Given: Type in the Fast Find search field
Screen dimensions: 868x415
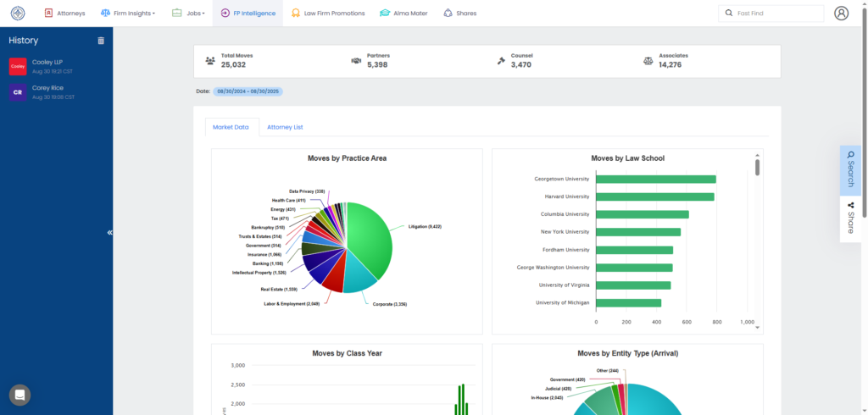Looking at the screenshot, I should point(776,14).
